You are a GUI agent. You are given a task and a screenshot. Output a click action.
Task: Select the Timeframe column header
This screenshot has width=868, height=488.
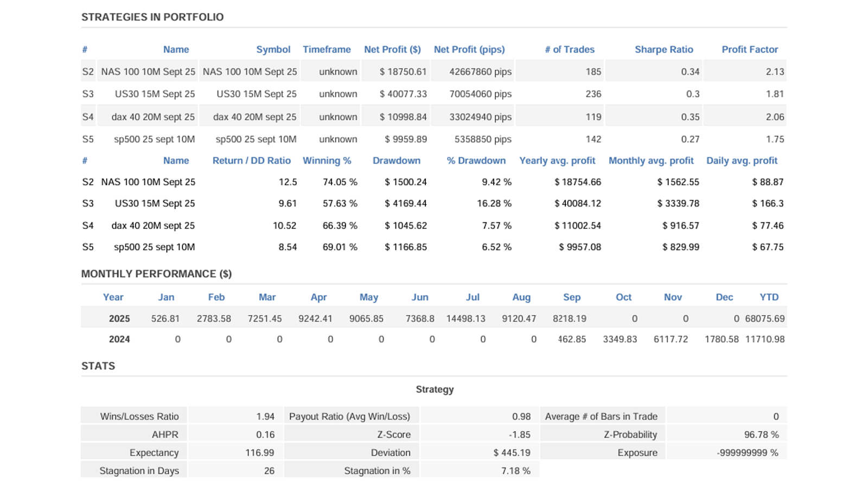tap(327, 49)
